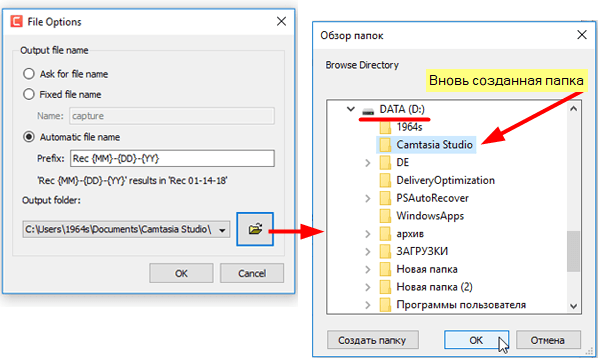The width and height of the screenshot is (600, 361).
Task: Select Fixed file name option
Action: [x=29, y=94]
